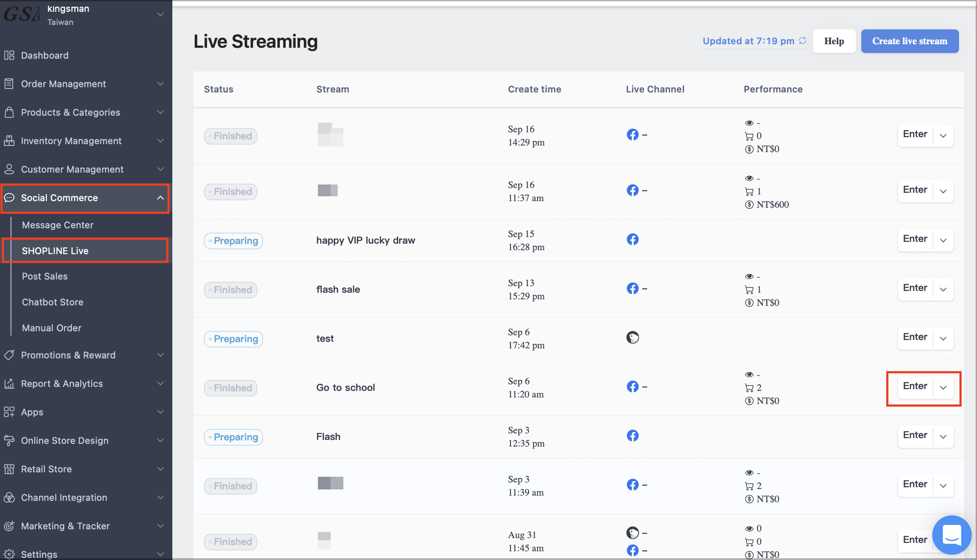
Task: Click the Preparing status badge for test
Action: (233, 339)
